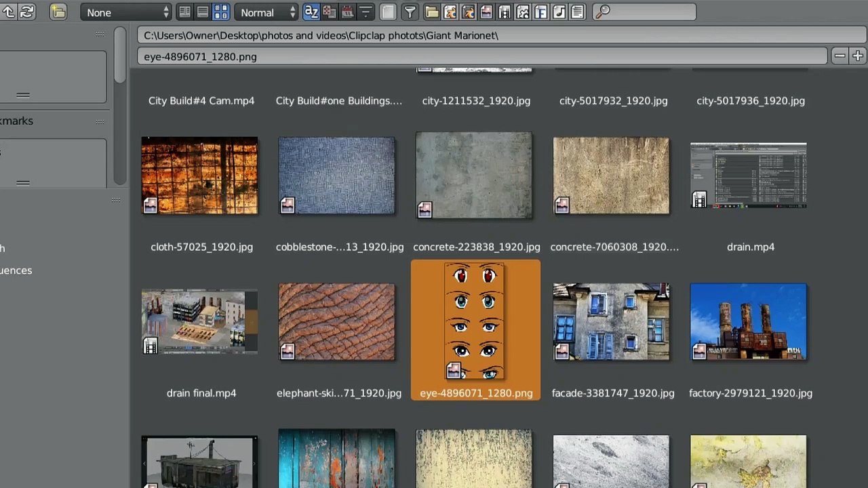This screenshot has height=488, width=868.
Task: Click drain final.mp4 file name label
Action: [201, 393]
